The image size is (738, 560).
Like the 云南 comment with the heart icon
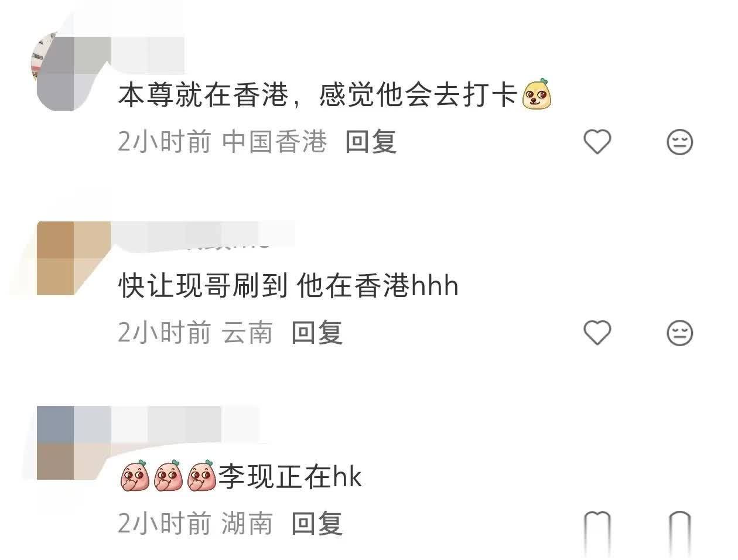pyautogui.click(x=597, y=333)
